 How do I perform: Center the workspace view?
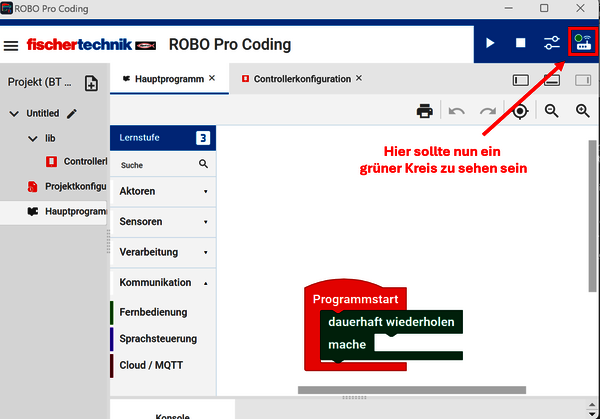520,111
